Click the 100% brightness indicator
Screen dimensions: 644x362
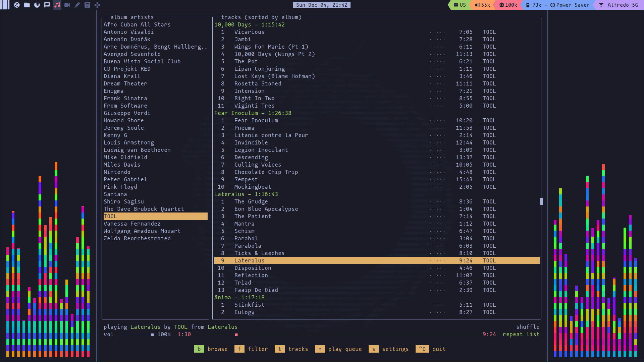pos(508,5)
